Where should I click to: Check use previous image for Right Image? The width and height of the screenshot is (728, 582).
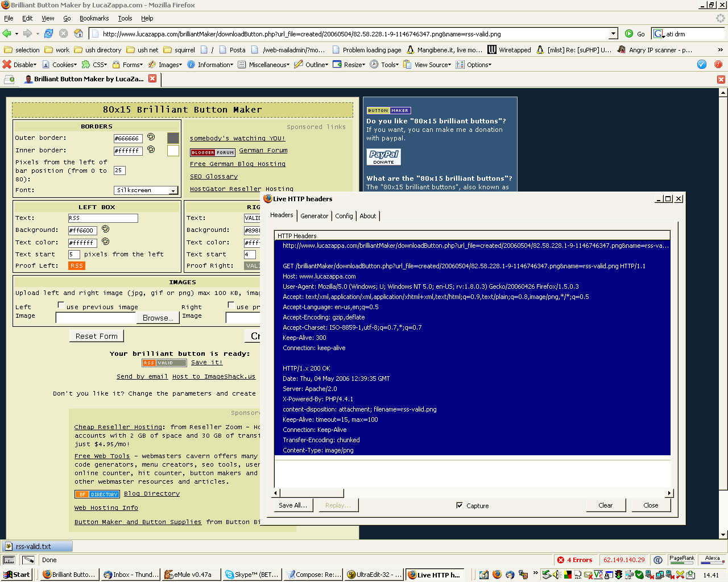click(x=231, y=305)
